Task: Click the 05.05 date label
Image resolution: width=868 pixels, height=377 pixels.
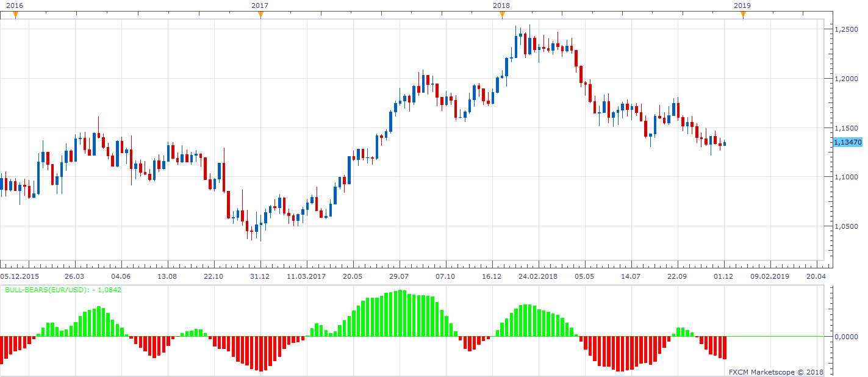Action: click(584, 276)
